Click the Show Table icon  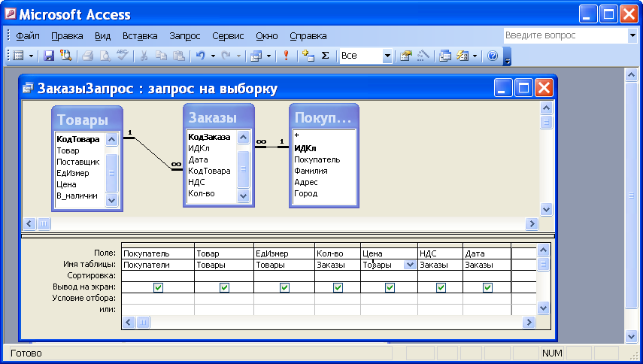click(308, 56)
